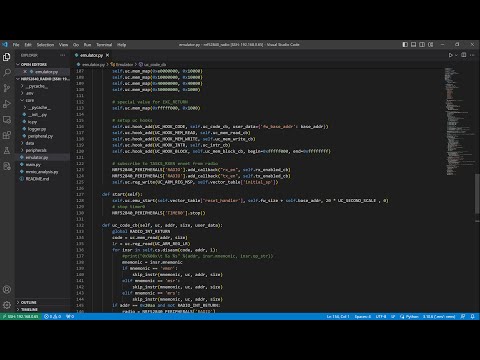480x360 pixels.
Task: Open notifications bell in status bar
Action: coord(472,317)
